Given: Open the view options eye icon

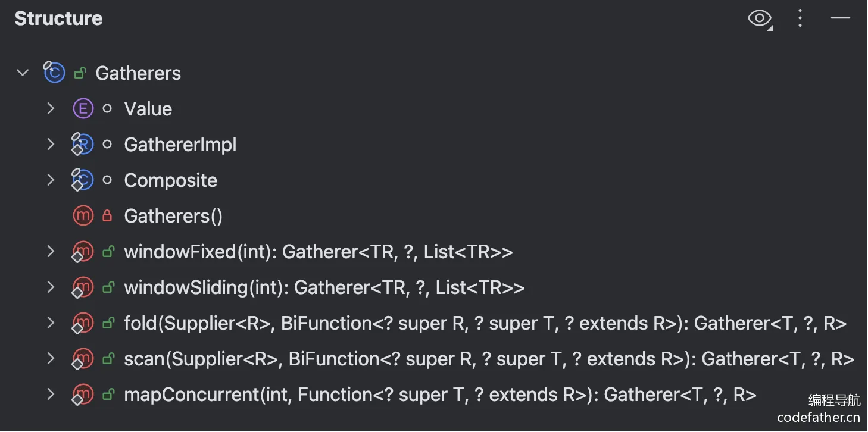Looking at the screenshot, I should point(759,18).
